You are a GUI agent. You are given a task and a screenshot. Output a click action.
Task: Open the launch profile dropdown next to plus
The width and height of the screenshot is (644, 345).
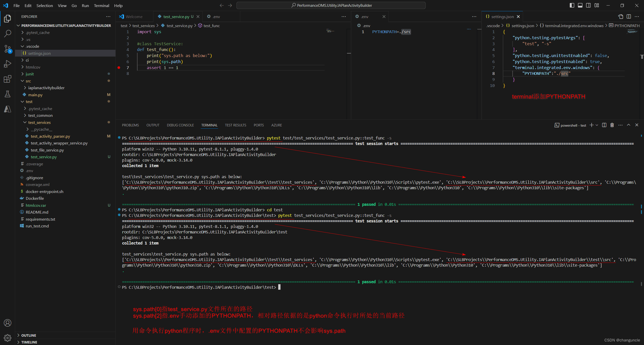click(597, 125)
